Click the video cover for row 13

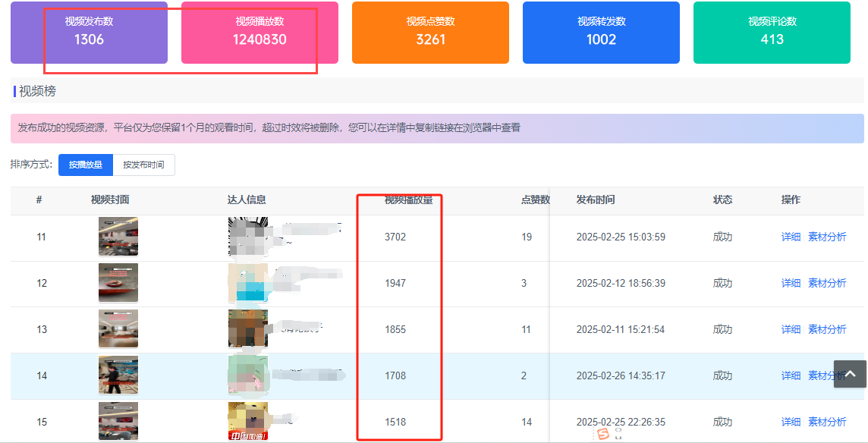click(118, 329)
